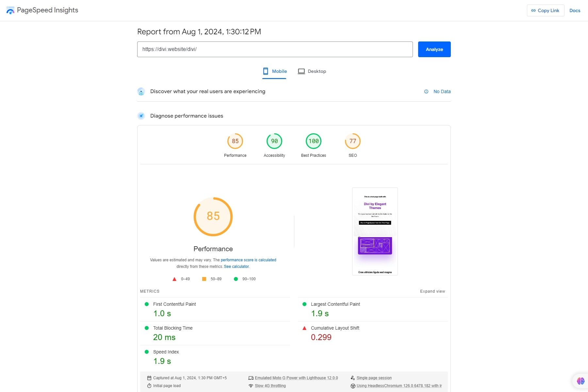Viewport: 588px width, 392px height.
Task: Expand view of the metrics
Action: [x=433, y=291]
